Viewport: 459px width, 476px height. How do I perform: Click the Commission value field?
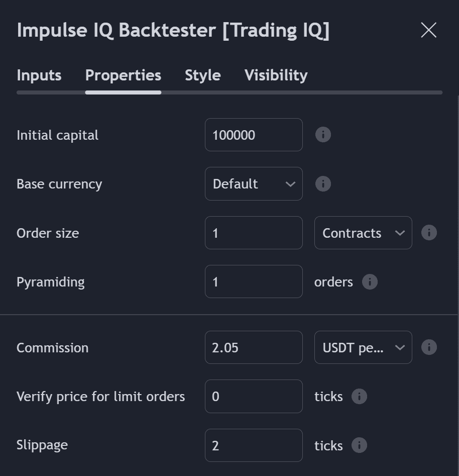(x=254, y=347)
